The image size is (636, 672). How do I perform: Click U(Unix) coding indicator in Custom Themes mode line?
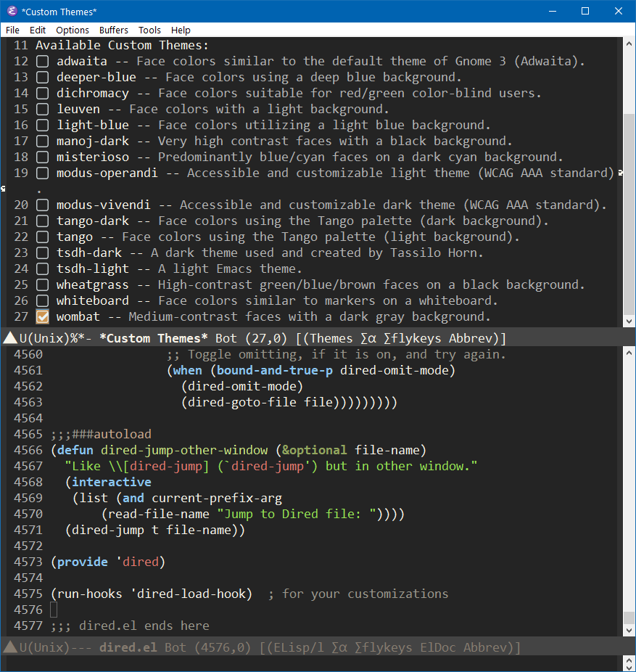[x=44, y=339]
